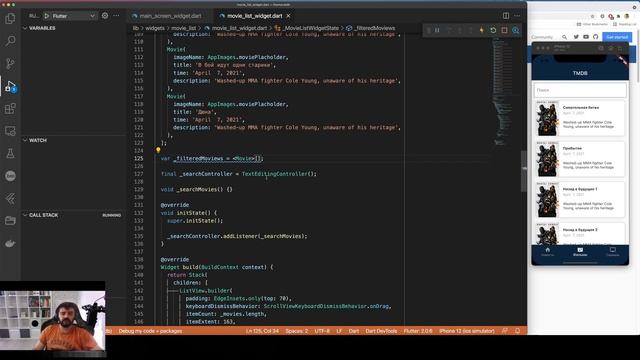Open the Run and Debug view
This screenshot has height=360, width=640.
(x=10, y=86)
